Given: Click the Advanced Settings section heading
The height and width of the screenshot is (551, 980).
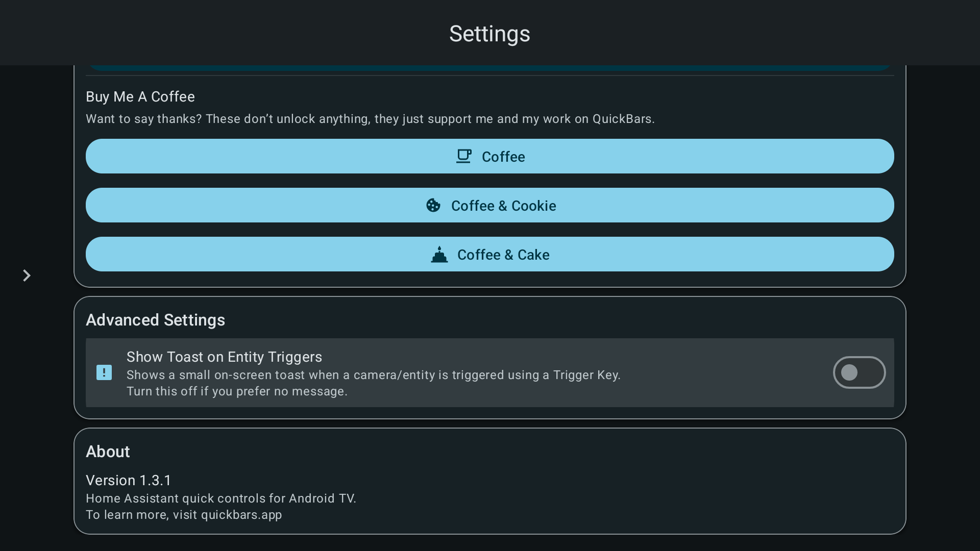Looking at the screenshot, I should 155,320.
